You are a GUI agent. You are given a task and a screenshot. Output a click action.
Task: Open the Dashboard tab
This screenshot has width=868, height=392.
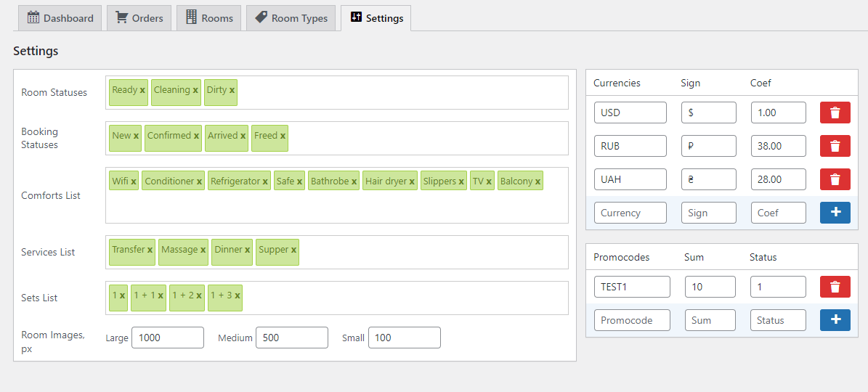(x=60, y=18)
